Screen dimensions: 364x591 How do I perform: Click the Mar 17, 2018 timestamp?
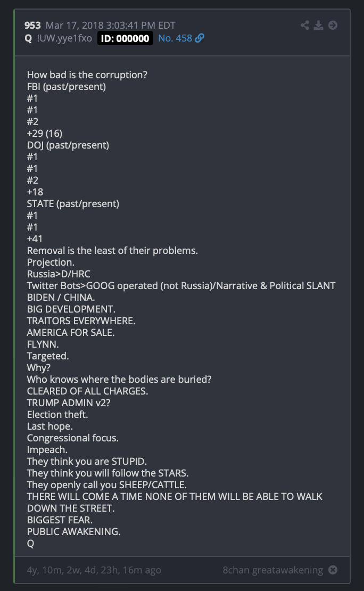110,25
